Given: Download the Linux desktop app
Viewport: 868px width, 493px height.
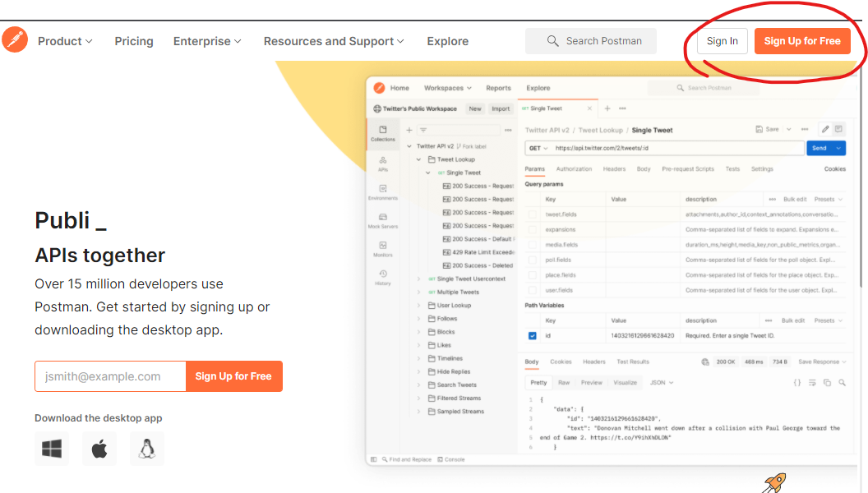Looking at the screenshot, I should [147, 449].
